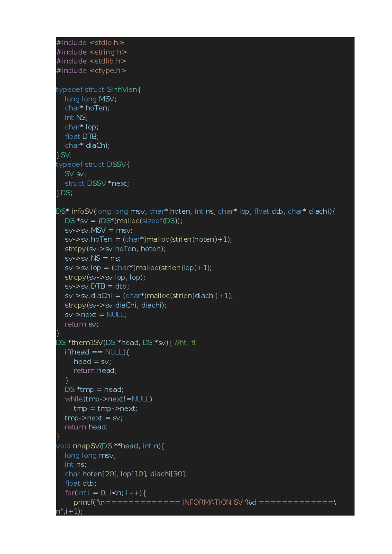Viewport: 392px width, 554px height.
Task: Click 'typedef struct DSSV{' line
Action: [93, 165]
